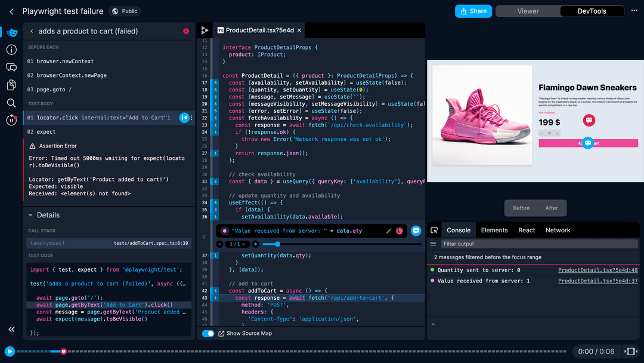The height and width of the screenshot is (363, 644).
Task: Open the replay info panel icon
Action: click(11, 50)
